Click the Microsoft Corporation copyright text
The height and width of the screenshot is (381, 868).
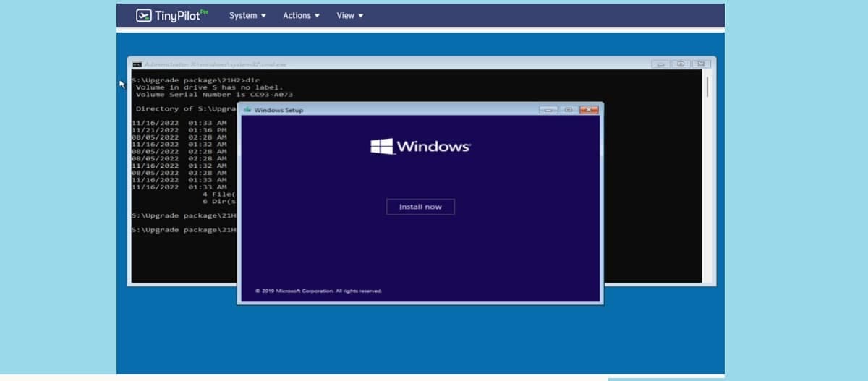click(318, 291)
